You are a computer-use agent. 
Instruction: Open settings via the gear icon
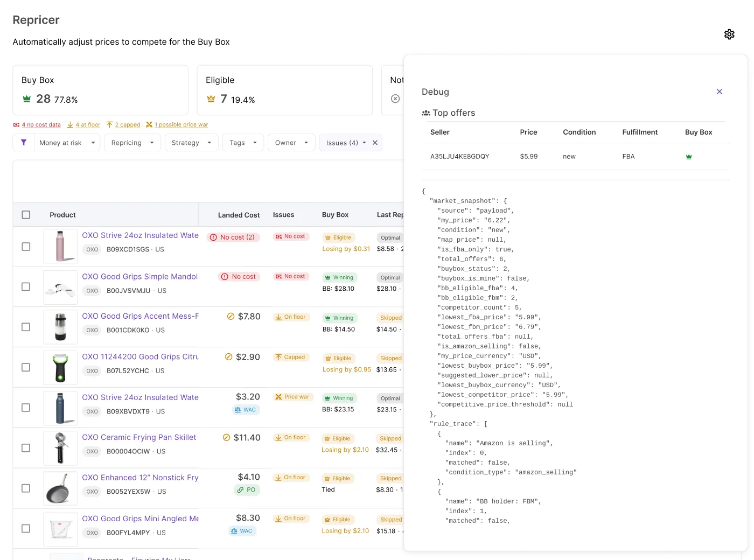pyautogui.click(x=729, y=34)
